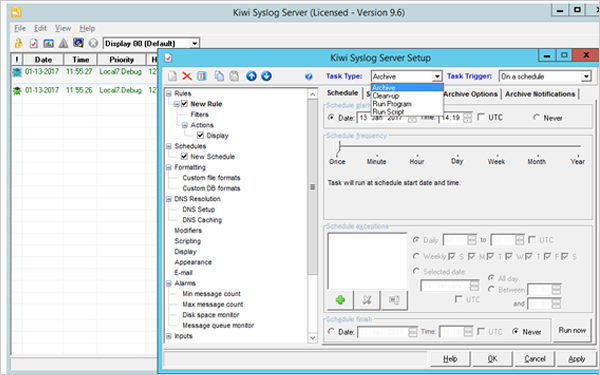
Task: Click the schedule frequency slider handle at Once
Action: point(339,147)
